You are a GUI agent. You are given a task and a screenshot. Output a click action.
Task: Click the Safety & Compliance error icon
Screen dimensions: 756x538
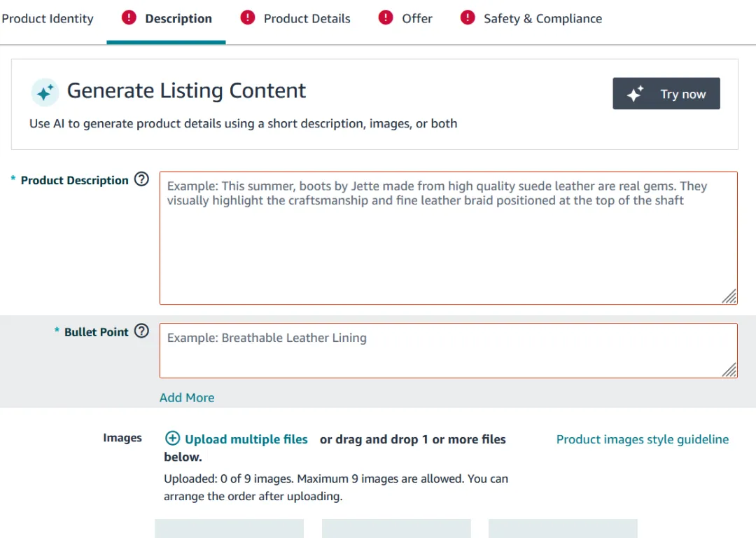pos(468,18)
